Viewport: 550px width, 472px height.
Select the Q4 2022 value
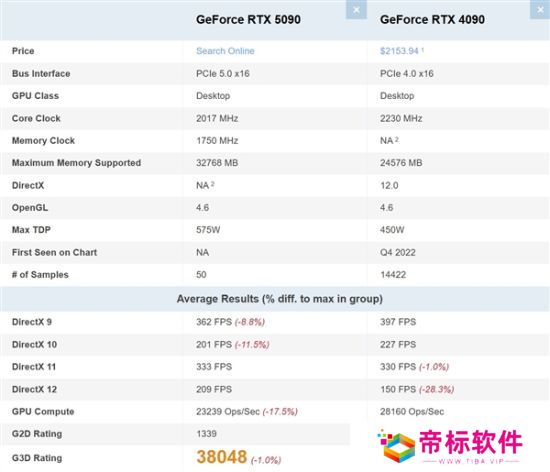tap(398, 252)
